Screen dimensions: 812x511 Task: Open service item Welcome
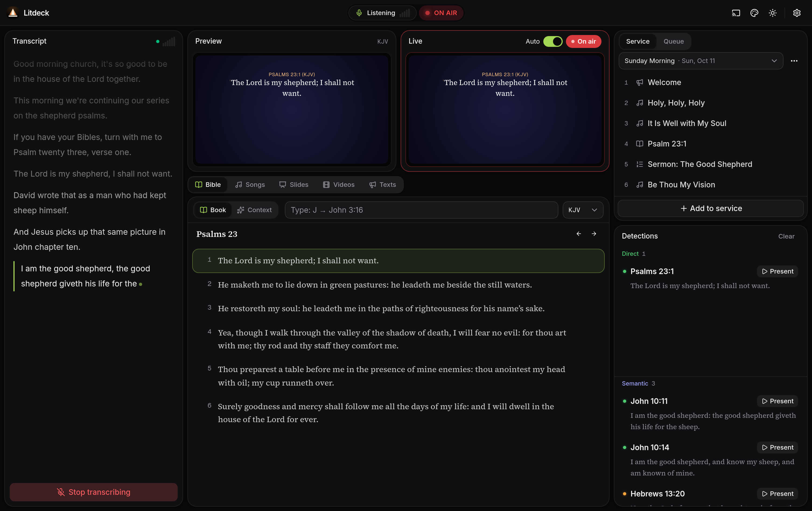(710, 82)
